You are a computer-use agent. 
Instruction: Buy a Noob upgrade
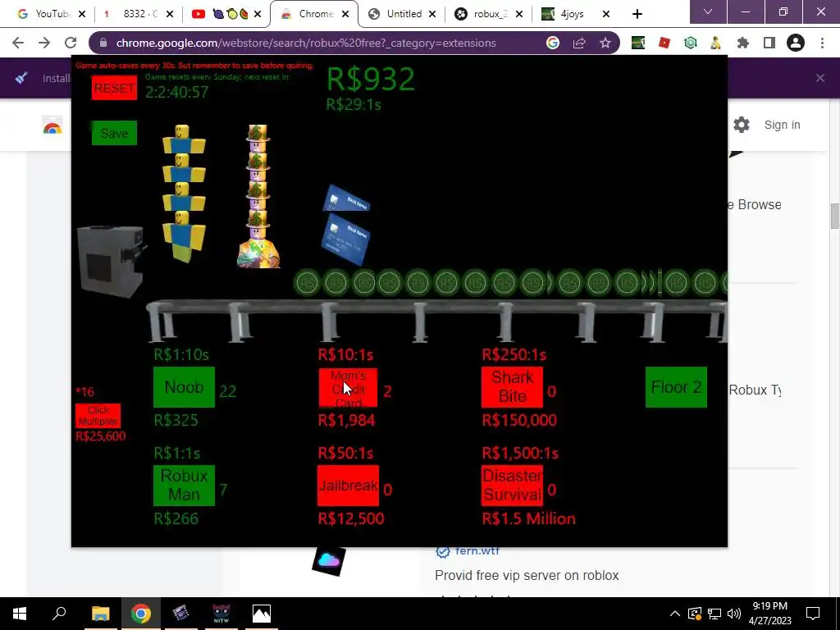(x=184, y=387)
